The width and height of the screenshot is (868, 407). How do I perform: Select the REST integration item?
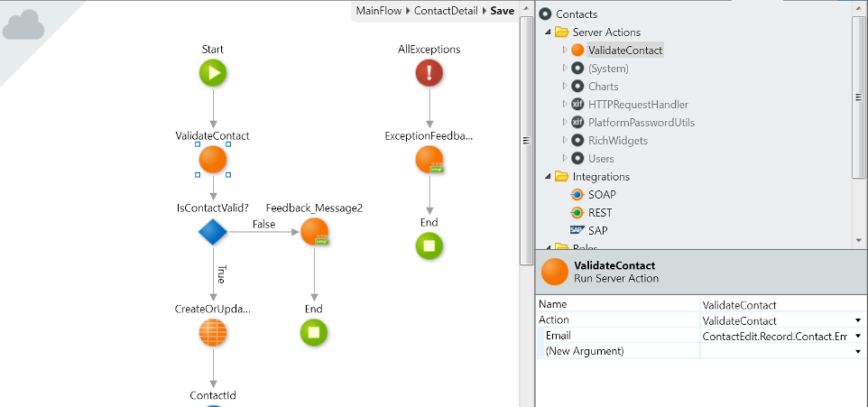599,213
